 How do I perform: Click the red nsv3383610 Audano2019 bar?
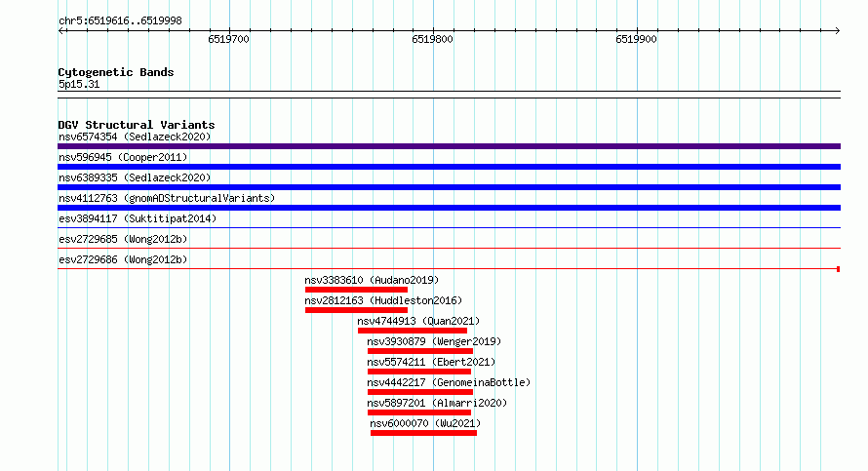tap(356, 290)
